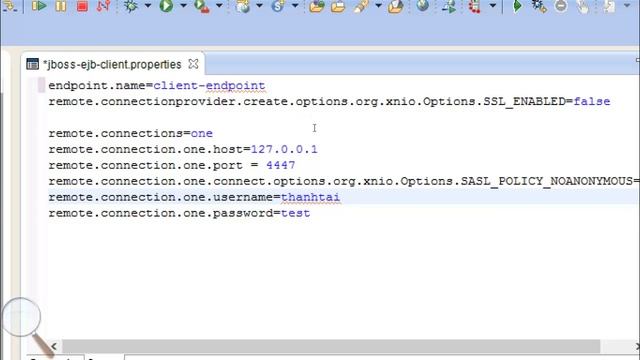This screenshot has height=360, width=640.
Task: Click the value client-endpoint
Action: (209, 86)
